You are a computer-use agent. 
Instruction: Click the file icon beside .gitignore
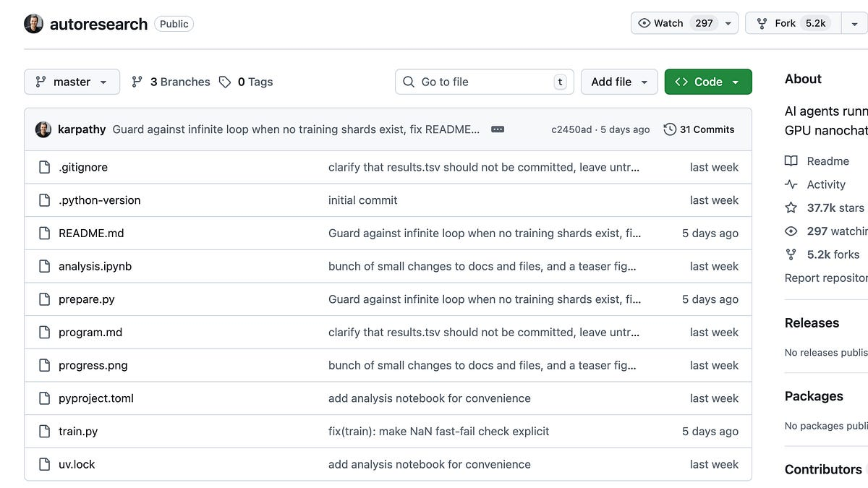45,167
